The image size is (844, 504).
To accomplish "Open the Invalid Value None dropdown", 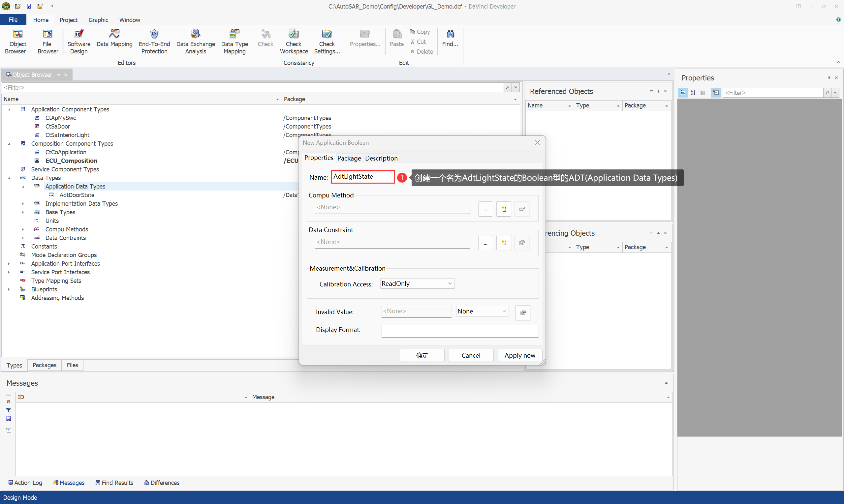I will 482,311.
